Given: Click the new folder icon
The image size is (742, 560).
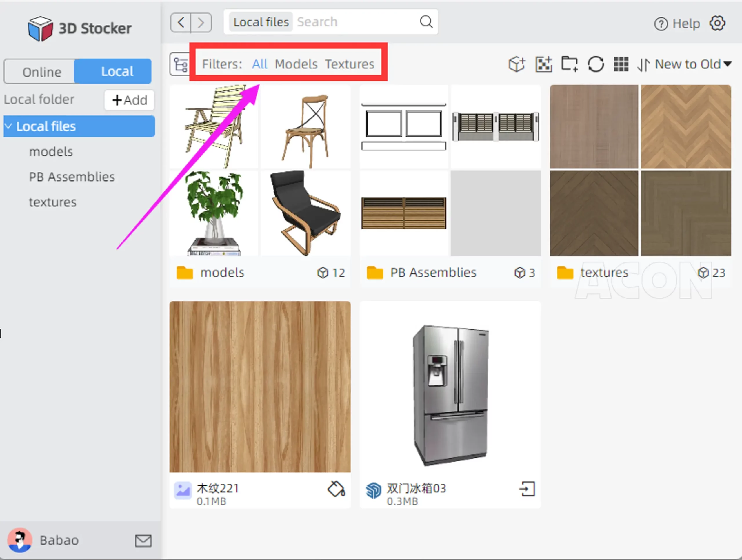Looking at the screenshot, I should click(x=569, y=64).
